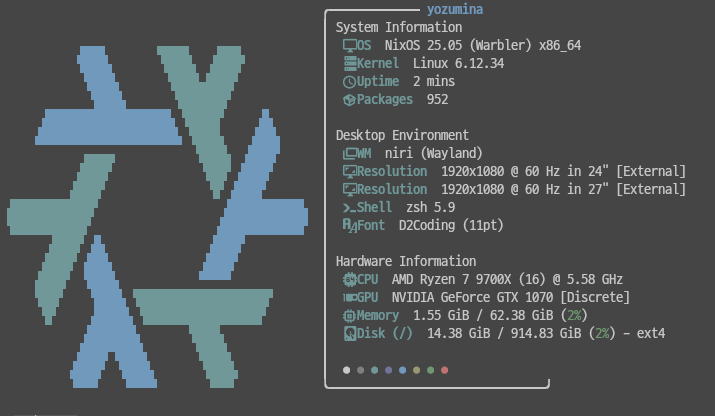
Task: Click the Font glyph icon
Action: 350,226
